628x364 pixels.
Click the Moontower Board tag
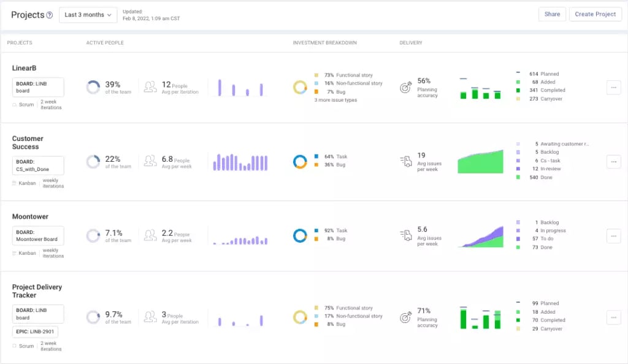[x=38, y=235]
